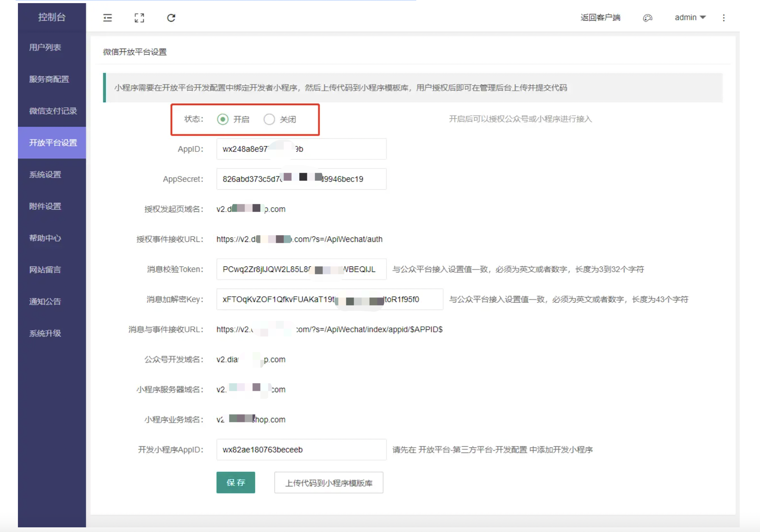760x532 pixels.
Task: Click the 开发小程序AppID input field
Action: [x=301, y=449]
